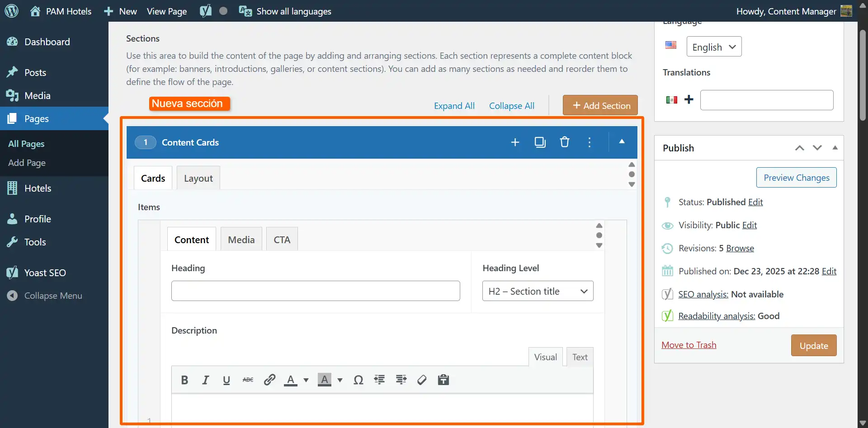
Task: Collapse the Content Cards section
Action: [x=622, y=142]
